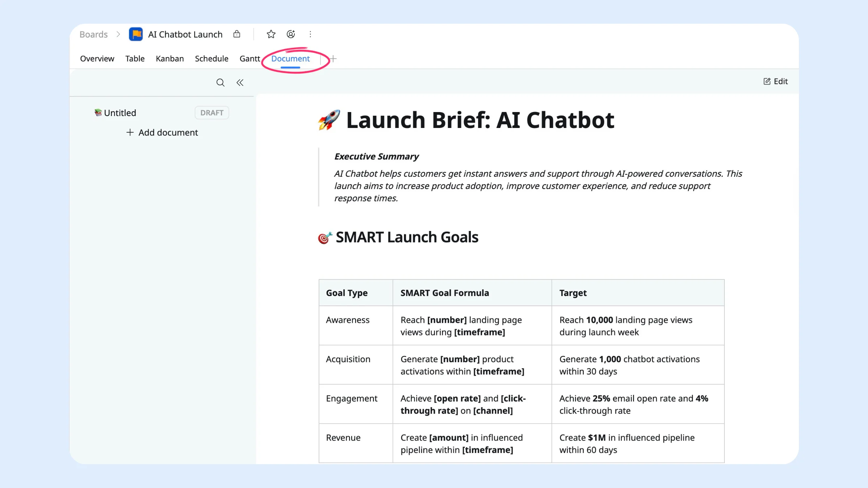Click the books icon beside Untitled
This screenshot has width=868, height=488.
click(x=98, y=113)
